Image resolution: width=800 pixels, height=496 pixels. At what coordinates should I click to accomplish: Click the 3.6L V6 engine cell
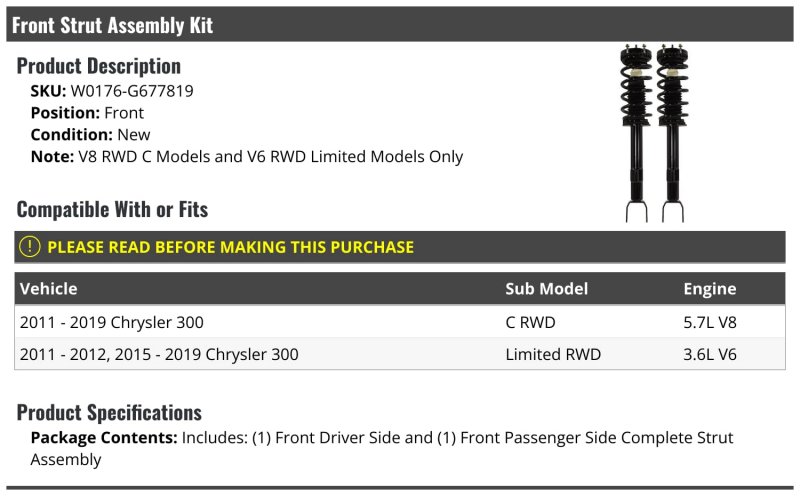[710, 354]
